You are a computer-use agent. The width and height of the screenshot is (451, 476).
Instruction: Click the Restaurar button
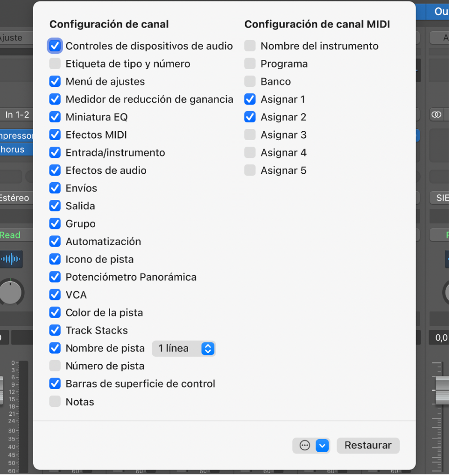coord(368,446)
